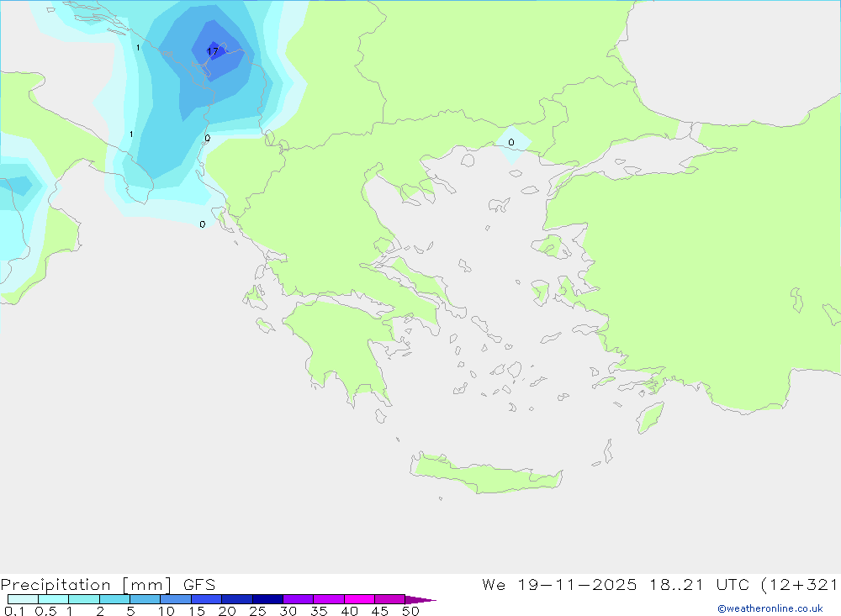Click the '(12+321' forecast offset text

(x=799, y=585)
